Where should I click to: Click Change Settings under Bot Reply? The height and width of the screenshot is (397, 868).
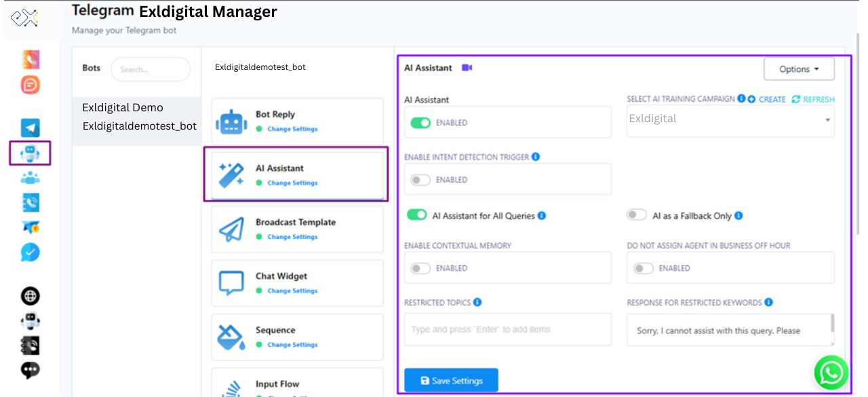pos(292,129)
